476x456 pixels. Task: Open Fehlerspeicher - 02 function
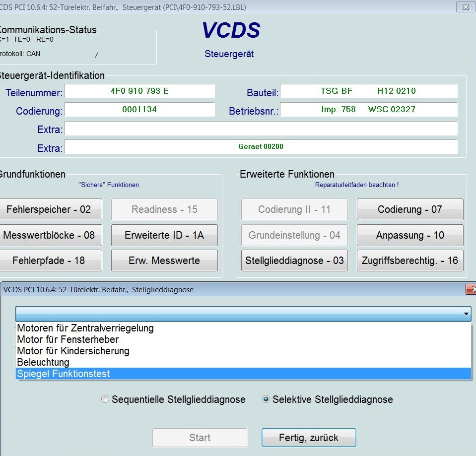tap(51, 209)
